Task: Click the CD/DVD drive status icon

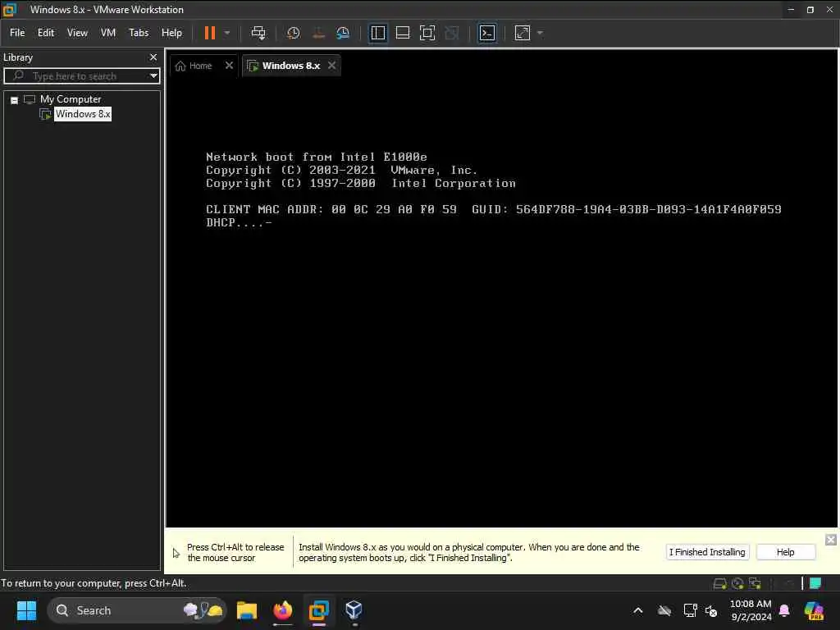Action: pyautogui.click(x=737, y=583)
